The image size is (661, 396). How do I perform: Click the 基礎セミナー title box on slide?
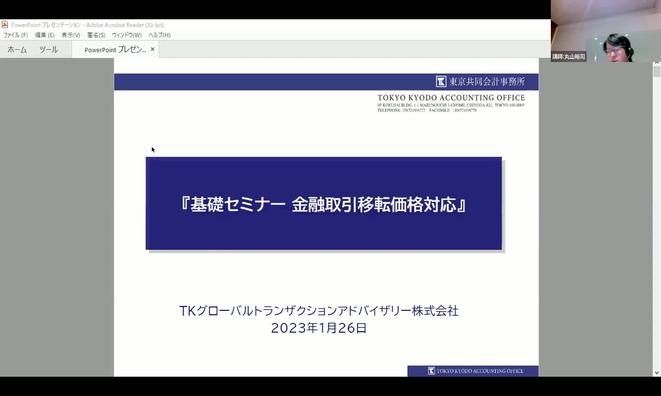point(324,204)
